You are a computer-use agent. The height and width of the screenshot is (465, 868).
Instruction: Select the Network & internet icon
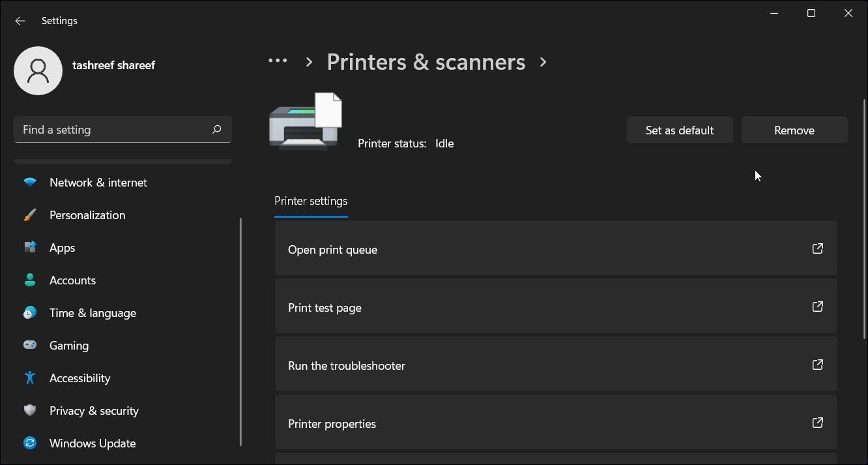point(30,182)
